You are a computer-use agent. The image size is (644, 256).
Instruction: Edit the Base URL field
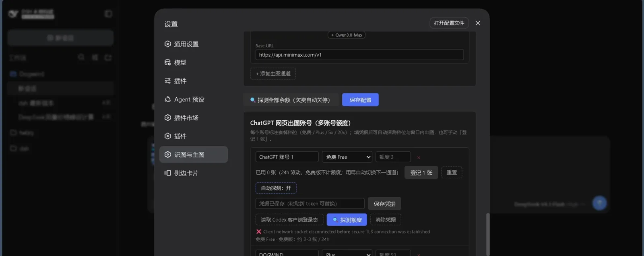359,55
